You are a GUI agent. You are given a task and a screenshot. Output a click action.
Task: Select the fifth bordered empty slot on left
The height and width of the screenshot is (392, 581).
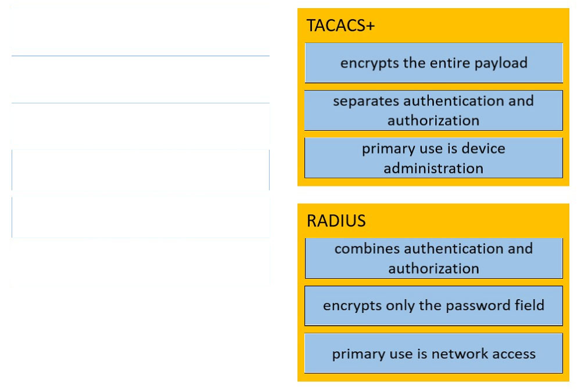pyautogui.click(x=141, y=217)
